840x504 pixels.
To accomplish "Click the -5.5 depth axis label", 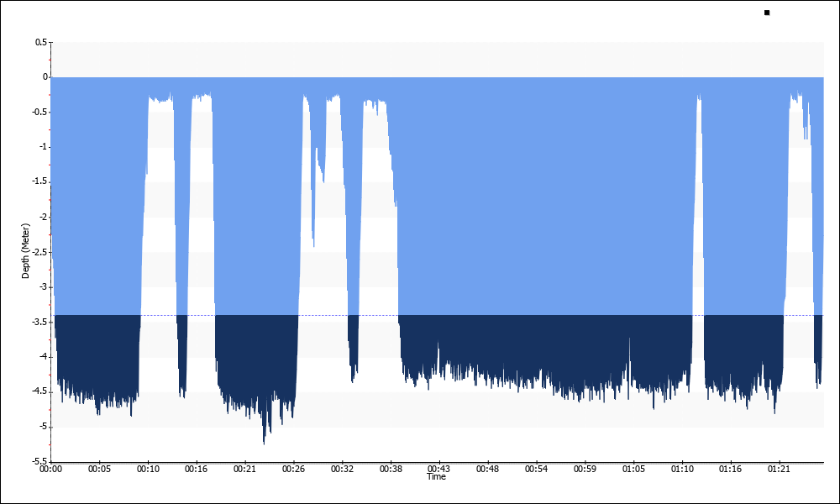I will click(x=40, y=462).
